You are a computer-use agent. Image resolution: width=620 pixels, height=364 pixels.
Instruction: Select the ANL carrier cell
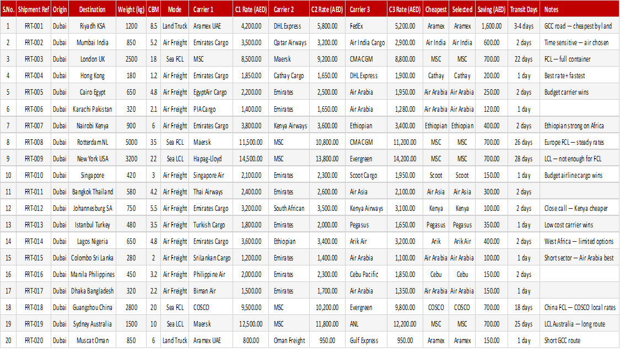366,324
